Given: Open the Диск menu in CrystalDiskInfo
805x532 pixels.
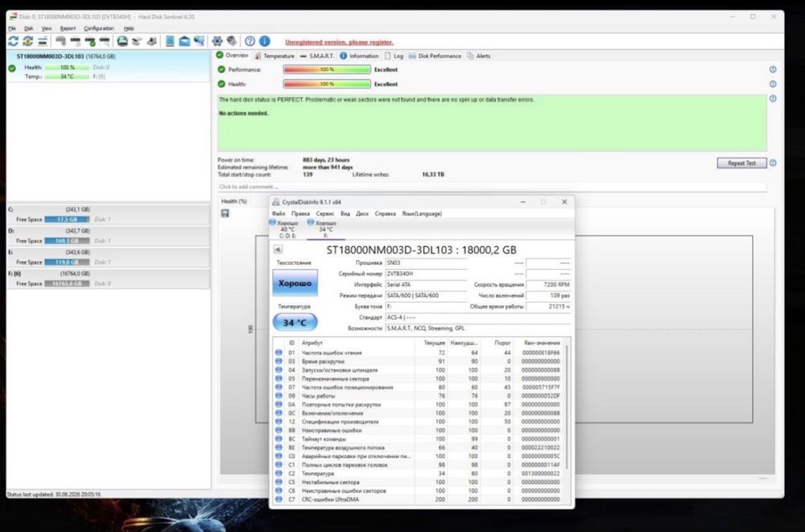Looking at the screenshot, I should pyautogui.click(x=362, y=213).
